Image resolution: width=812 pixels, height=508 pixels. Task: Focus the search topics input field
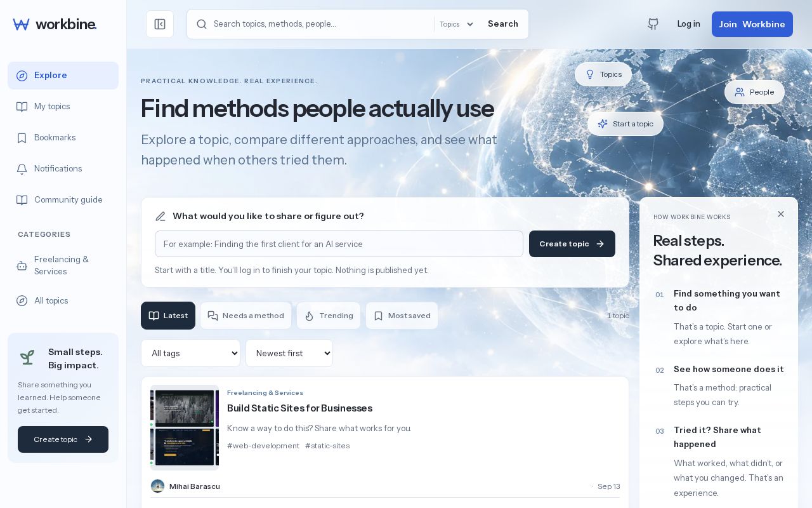click(x=321, y=24)
